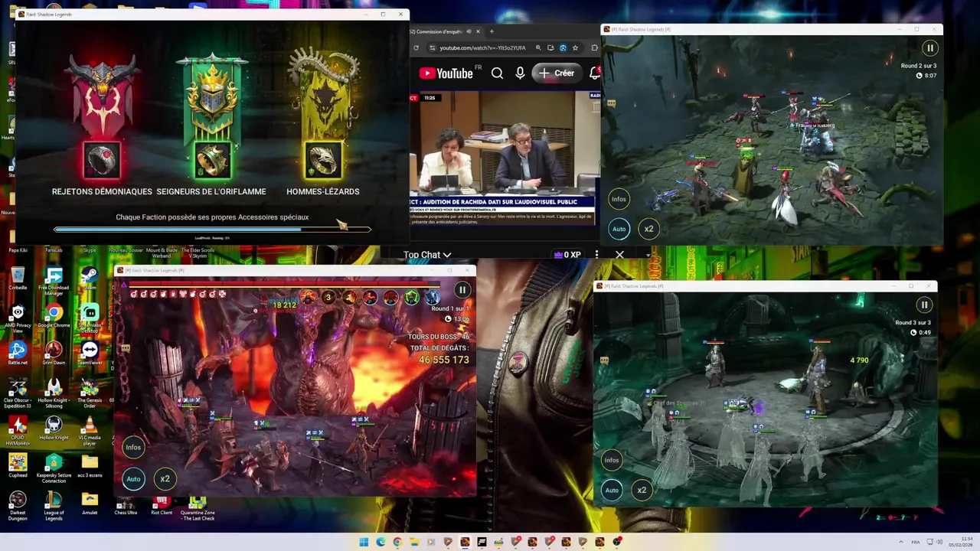Open the Steam desktop icon
Viewport: 980px width, 551px height.
pyautogui.click(x=89, y=278)
